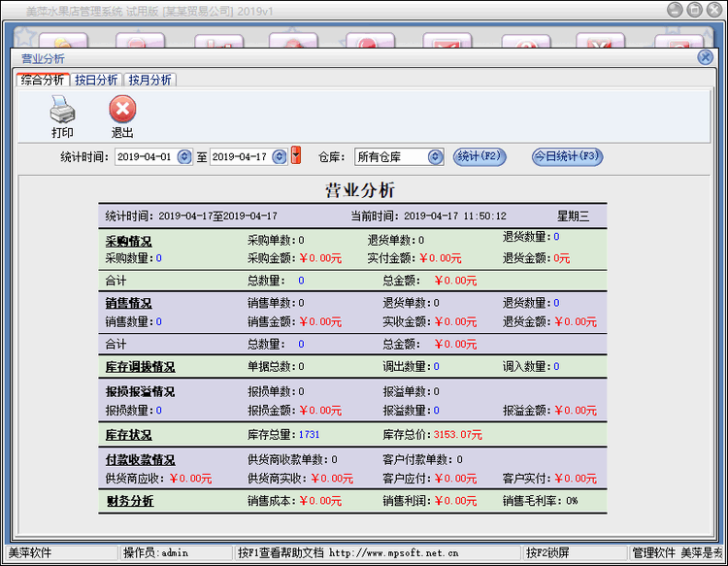Click the 实收金额 ￥0.00元 value

coord(455,321)
